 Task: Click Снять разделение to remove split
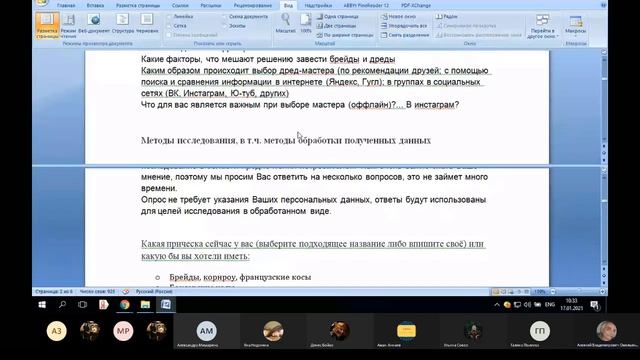pyautogui.click(x=404, y=35)
